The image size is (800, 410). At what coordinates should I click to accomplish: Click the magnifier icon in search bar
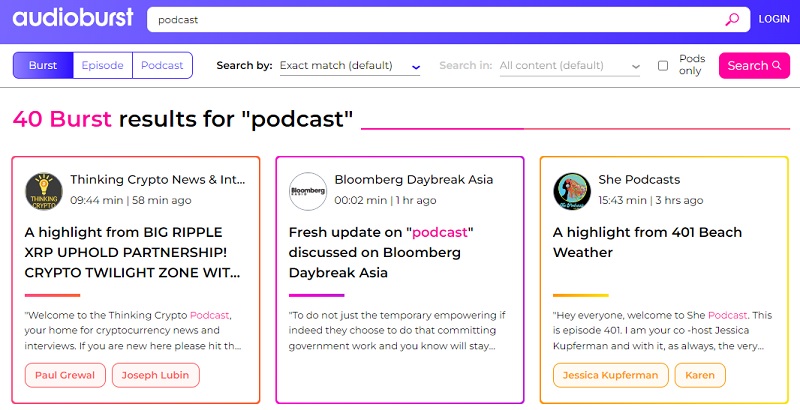coord(732,20)
